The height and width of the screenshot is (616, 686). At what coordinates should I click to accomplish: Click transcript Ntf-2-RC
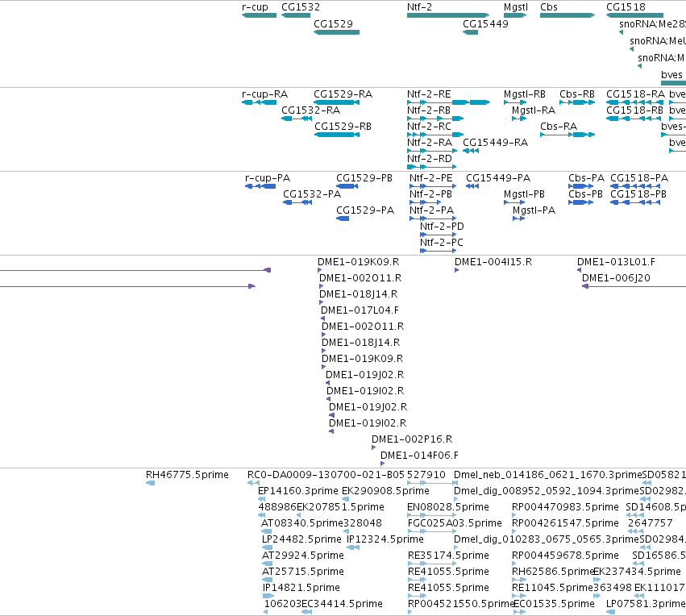click(429, 127)
